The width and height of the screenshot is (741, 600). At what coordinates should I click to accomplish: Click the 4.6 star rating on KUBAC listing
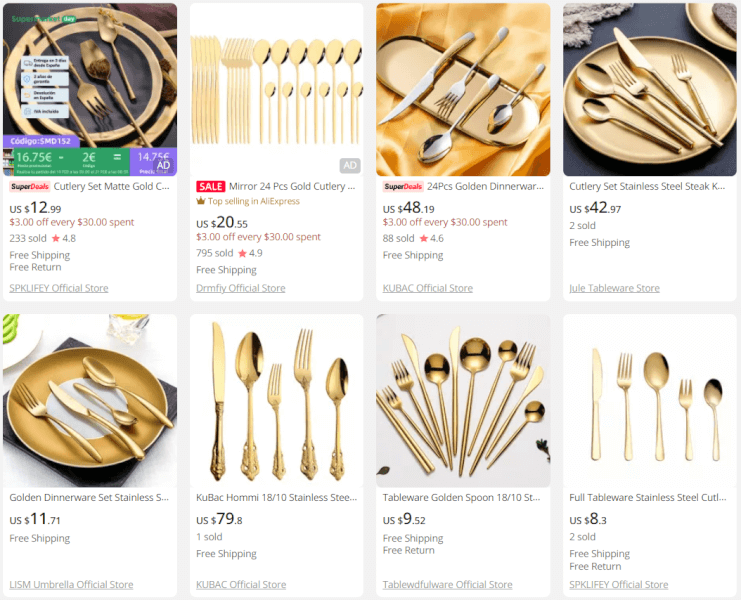tap(432, 239)
